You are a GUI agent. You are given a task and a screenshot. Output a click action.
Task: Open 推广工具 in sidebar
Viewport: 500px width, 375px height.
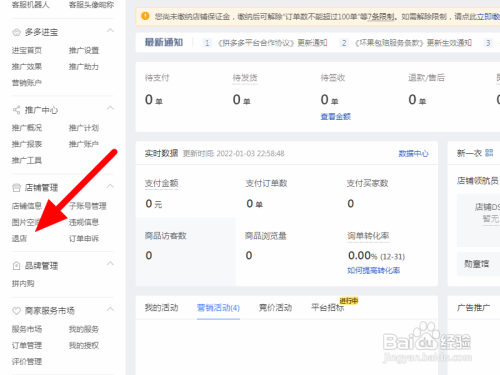click(27, 160)
